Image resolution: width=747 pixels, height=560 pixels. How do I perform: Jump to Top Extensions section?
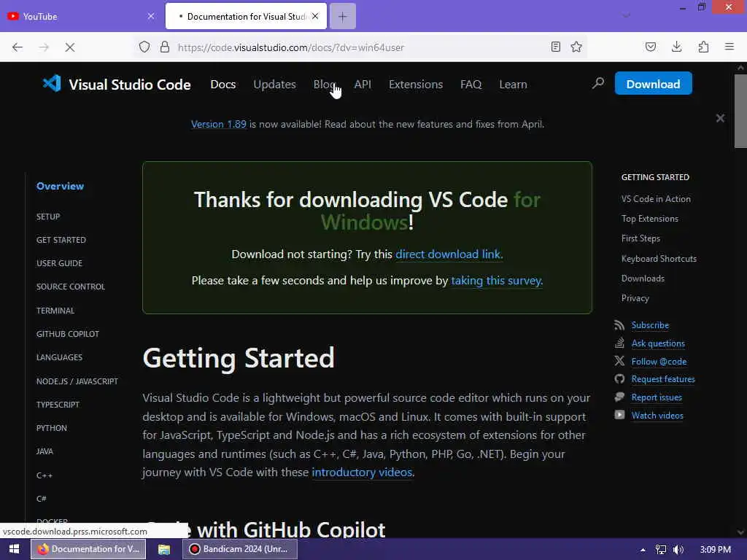[650, 219]
